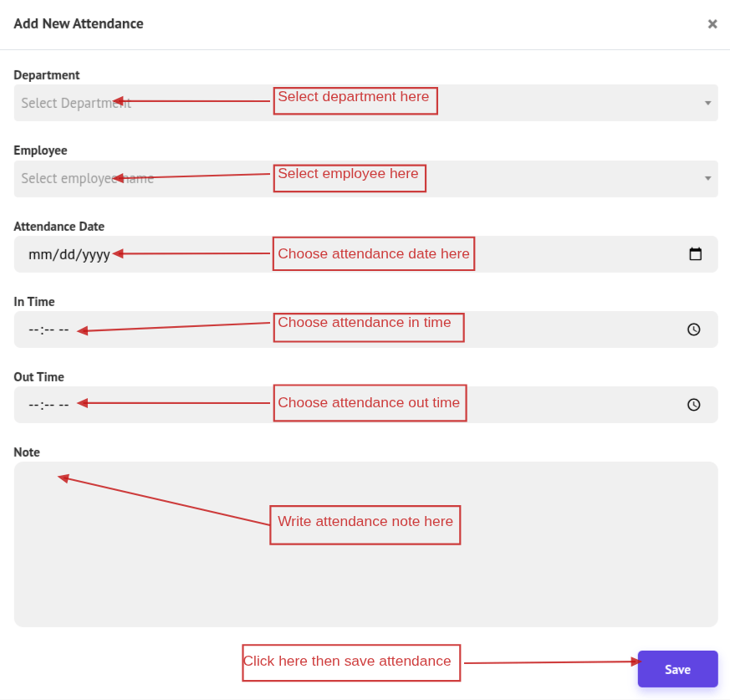The width and height of the screenshot is (730, 700).
Task: Focus the hour segment of Out Time
Action: (x=34, y=405)
